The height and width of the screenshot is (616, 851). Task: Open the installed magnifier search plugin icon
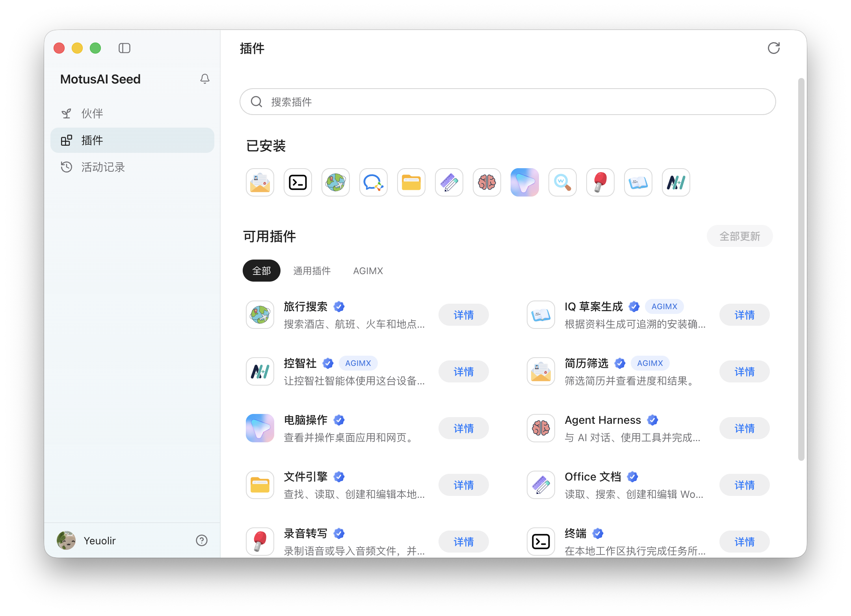563,182
